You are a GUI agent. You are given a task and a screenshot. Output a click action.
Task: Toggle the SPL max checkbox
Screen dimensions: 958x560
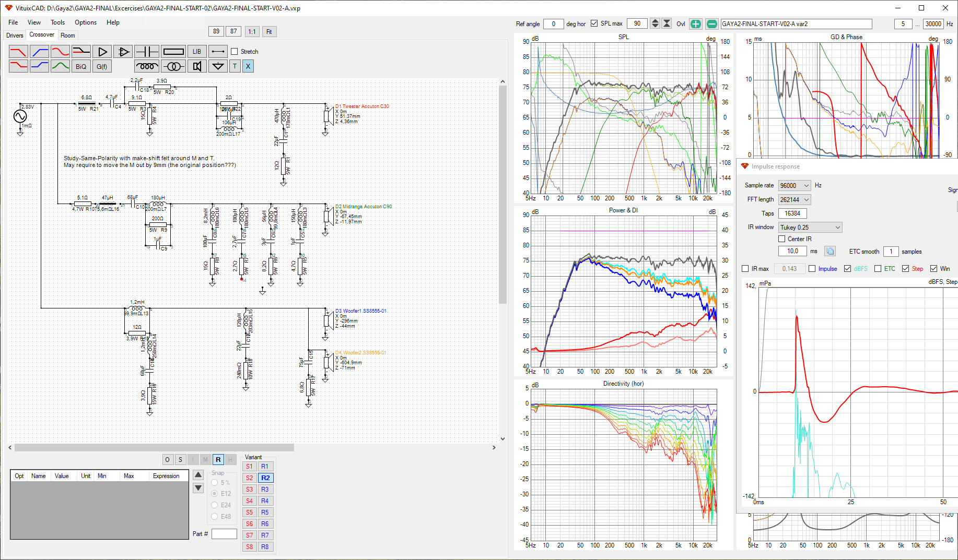[594, 23]
